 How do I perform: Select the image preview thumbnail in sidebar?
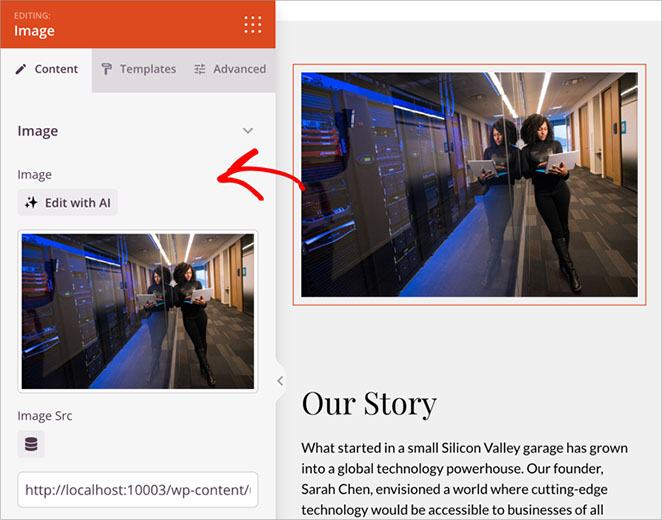click(137, 311)
